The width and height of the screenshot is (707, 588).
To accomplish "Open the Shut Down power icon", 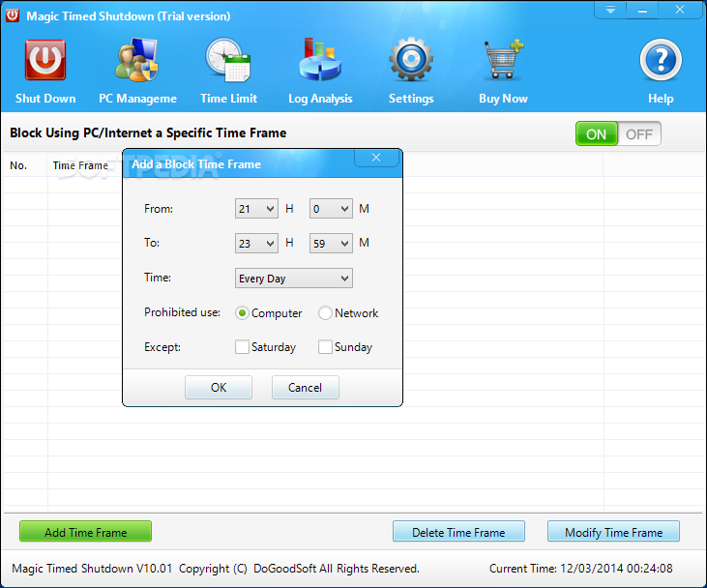I will tap(45, 60).
